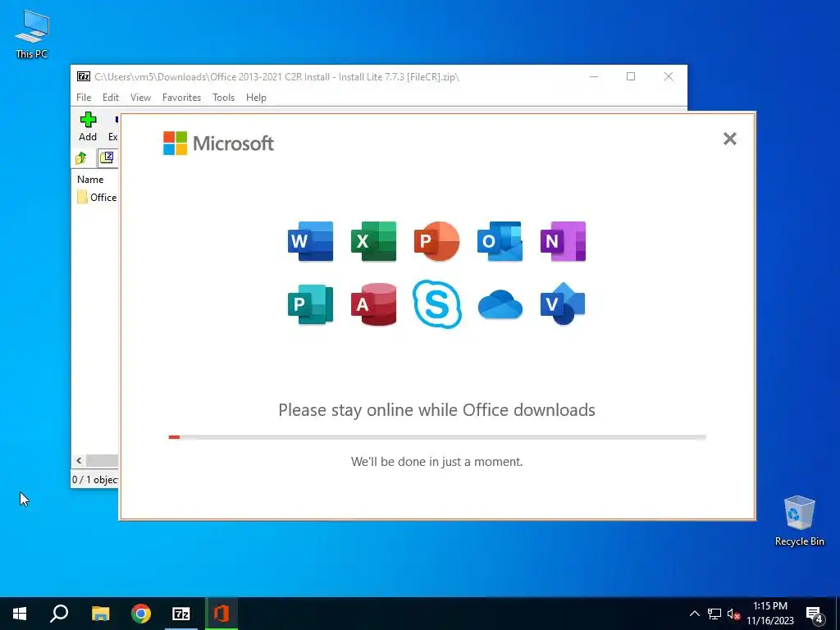
Task: Open the Tools menu in 7-Zip
Action: [x=223, y=98]
